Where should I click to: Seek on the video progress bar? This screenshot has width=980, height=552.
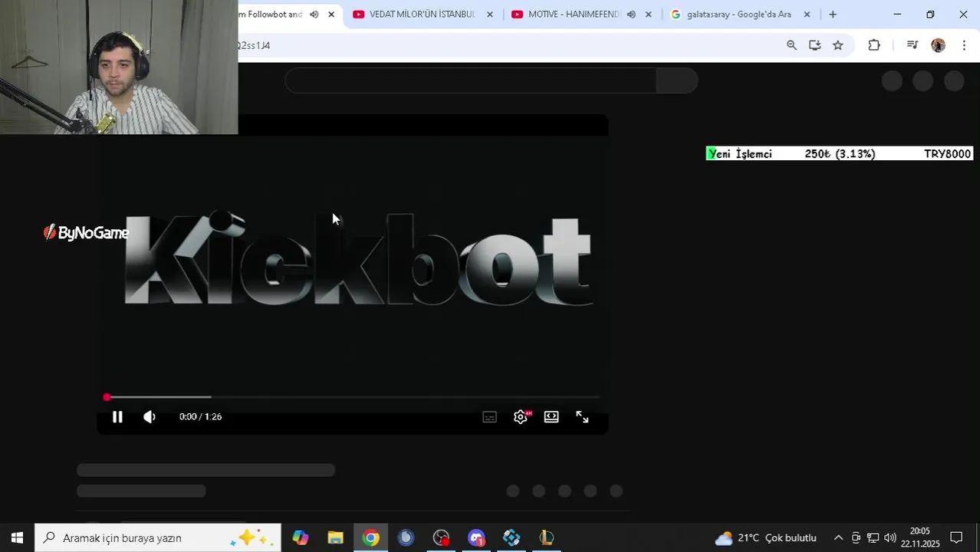[352, 397]
